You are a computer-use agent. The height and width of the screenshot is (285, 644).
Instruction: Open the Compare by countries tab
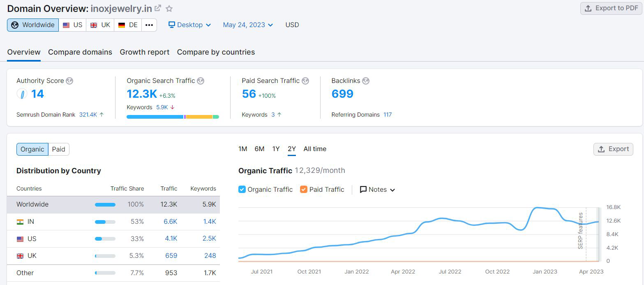(x=216, y=52)
